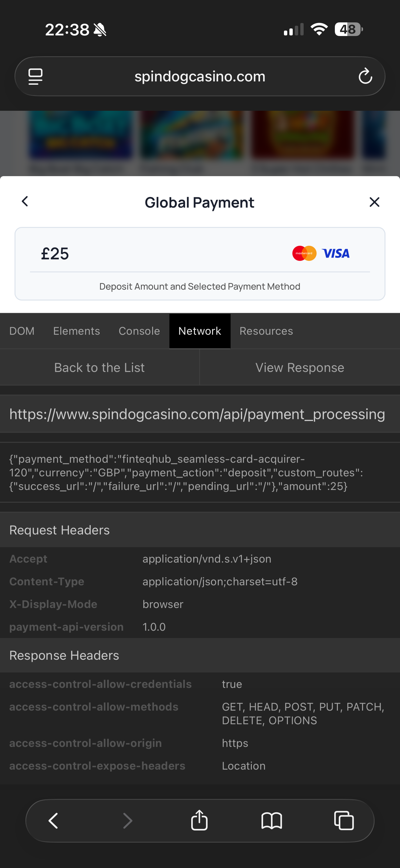This screenshot has width=400, height=868.
Task: Show open Safari tabs
Action: point(344,820)
